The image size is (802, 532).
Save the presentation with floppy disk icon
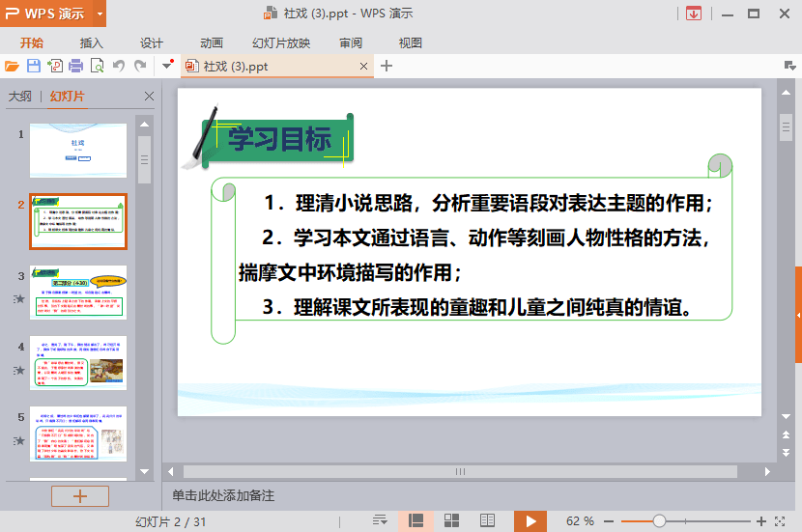point(34,66)
